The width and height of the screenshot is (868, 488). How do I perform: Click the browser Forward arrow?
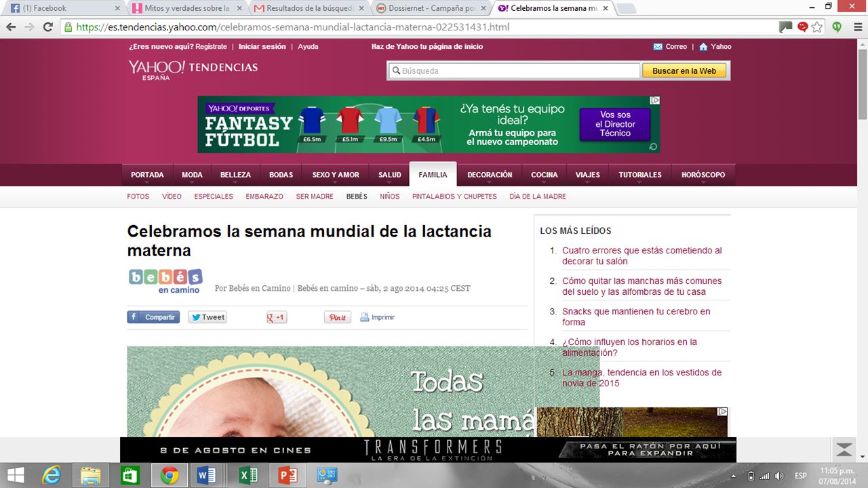tap(29, 27)
